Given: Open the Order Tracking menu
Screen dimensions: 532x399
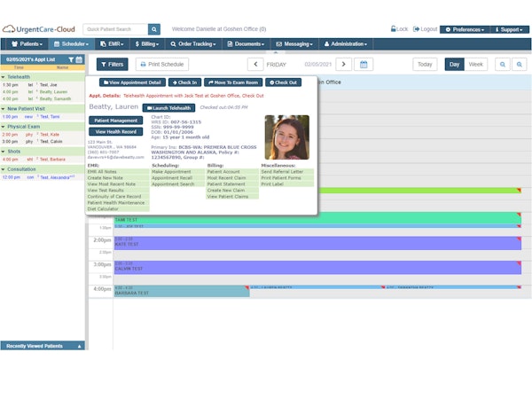Looking at the screenshot, I should [x=199, y=43].
